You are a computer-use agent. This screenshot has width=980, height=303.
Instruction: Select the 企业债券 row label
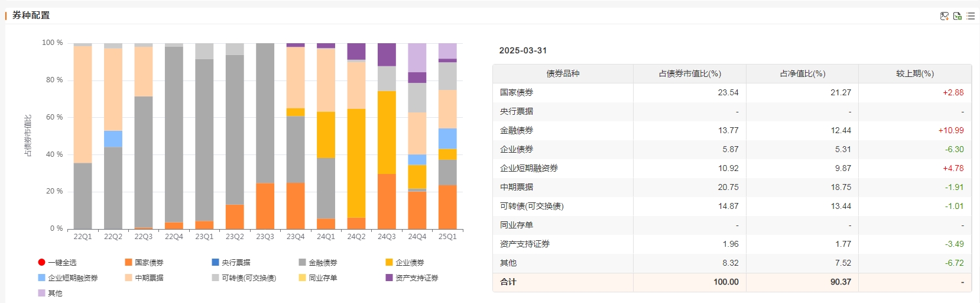(517, 149)
